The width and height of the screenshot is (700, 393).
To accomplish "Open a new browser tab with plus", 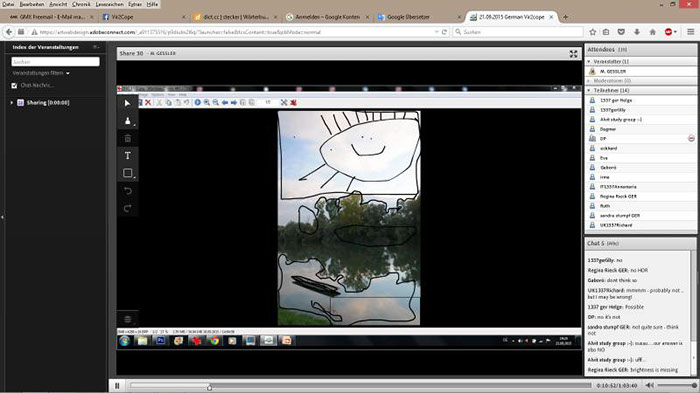I will 565,17.
